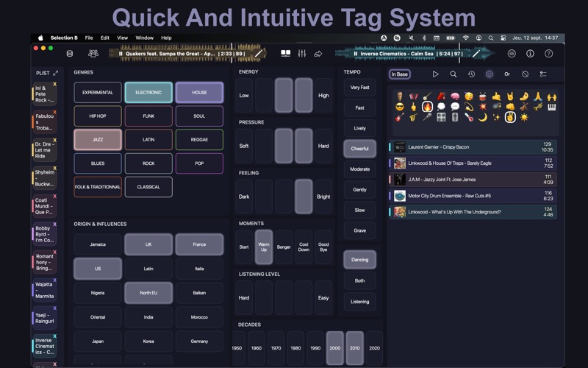Open the info circle icon
588x368 pixels.
(530, 54)
